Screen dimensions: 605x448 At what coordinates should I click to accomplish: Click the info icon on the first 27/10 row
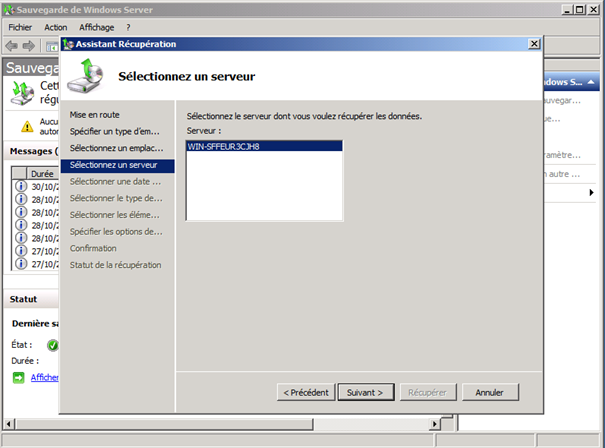pyautogui.click(x=21, y=250)
